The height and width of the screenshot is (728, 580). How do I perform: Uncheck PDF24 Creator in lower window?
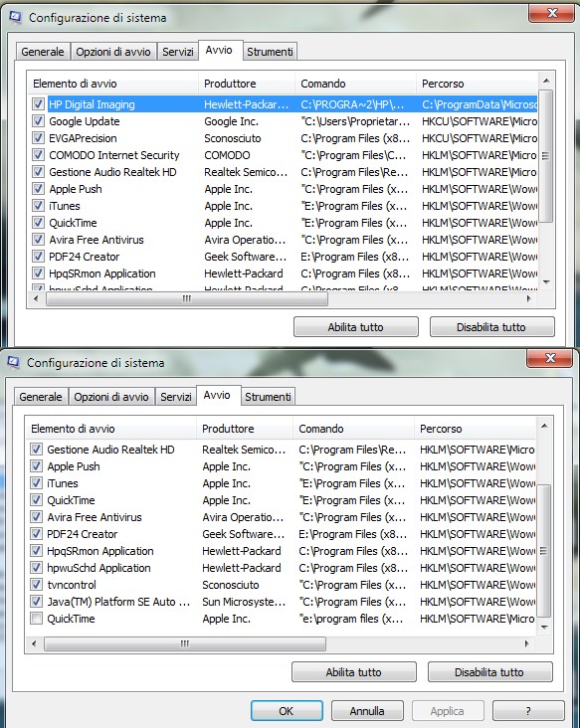(36, 533)
